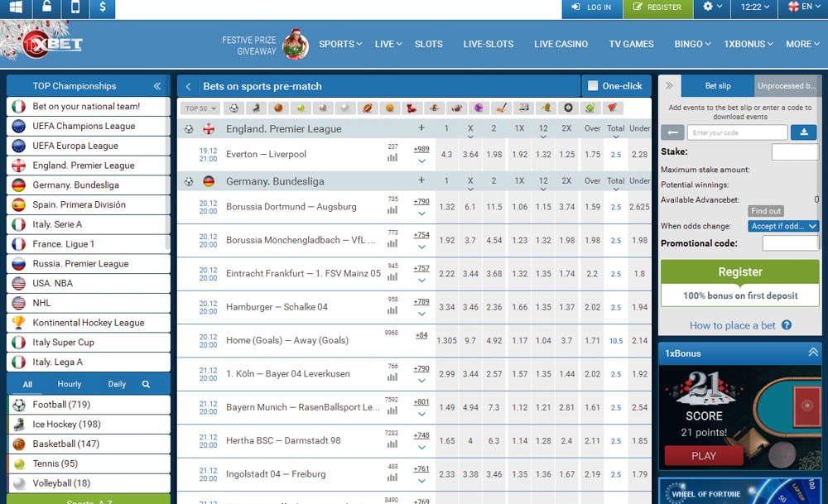
Task: Click the Windows app icon in top bar
Action: [x=16, y=7]
